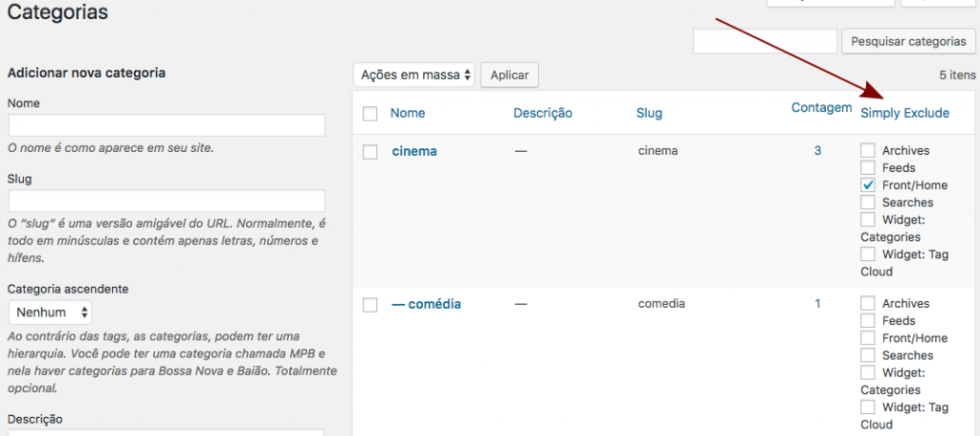Click the cinema post count 3
The width and height of the screenshot is (980, 436).
[817, 151]
